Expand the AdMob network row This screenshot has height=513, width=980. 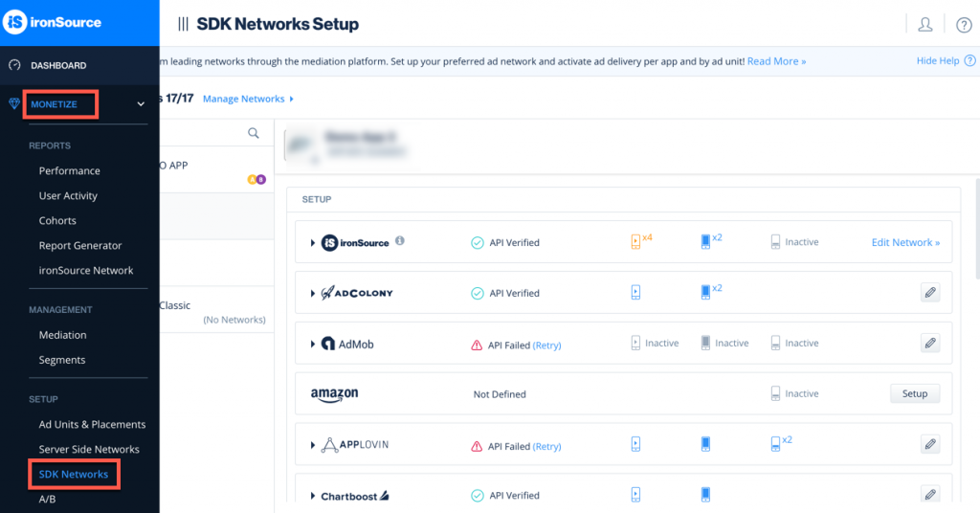click(x=313, y=344)
